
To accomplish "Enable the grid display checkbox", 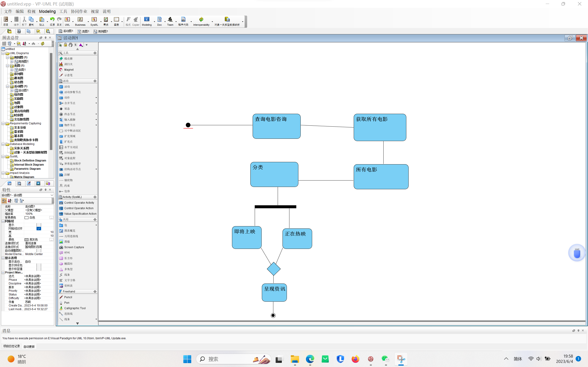I will click(x=39, y=225).
